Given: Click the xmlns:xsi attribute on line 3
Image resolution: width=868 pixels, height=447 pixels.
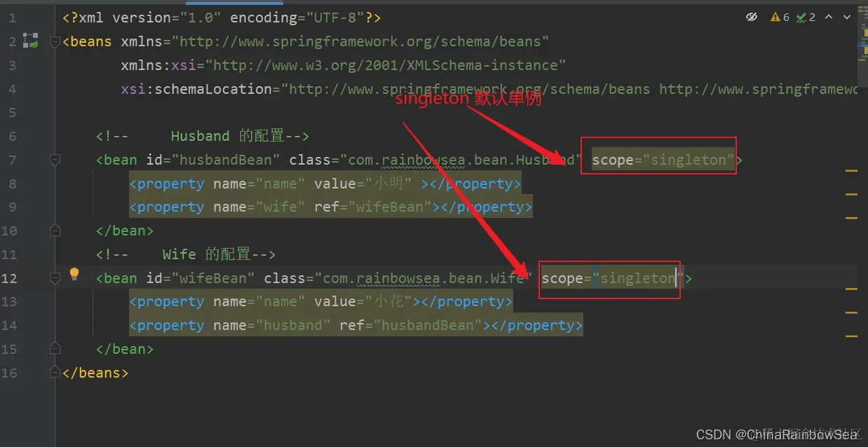Looking at the screenshot, I should 343,65.
